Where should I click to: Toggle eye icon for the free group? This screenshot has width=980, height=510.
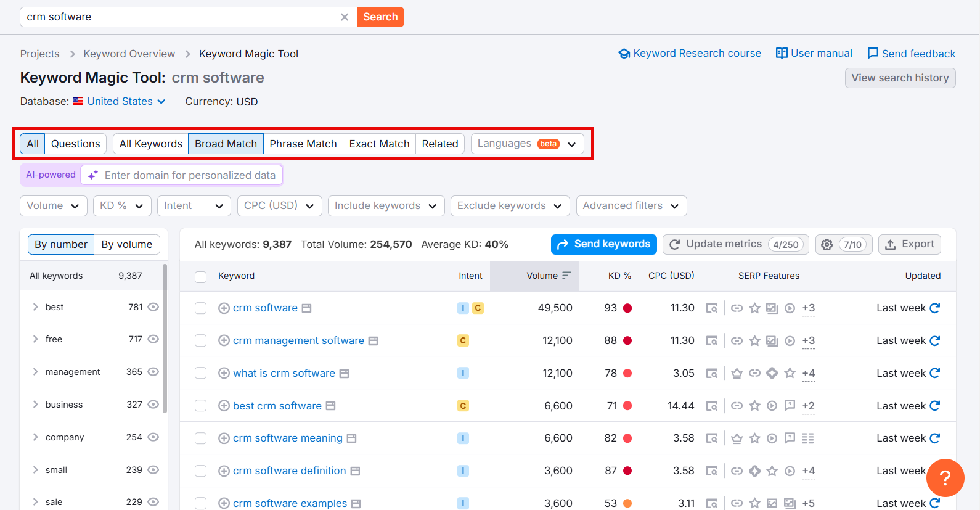pyautogui.click(x=153, y=339)
